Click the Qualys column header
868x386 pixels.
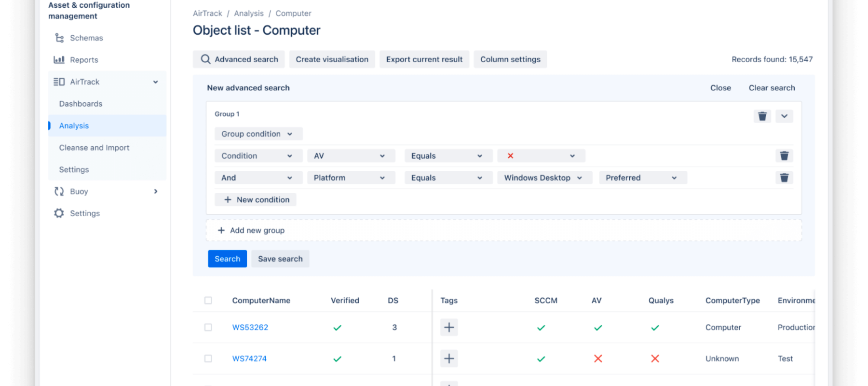coord(661,301)
